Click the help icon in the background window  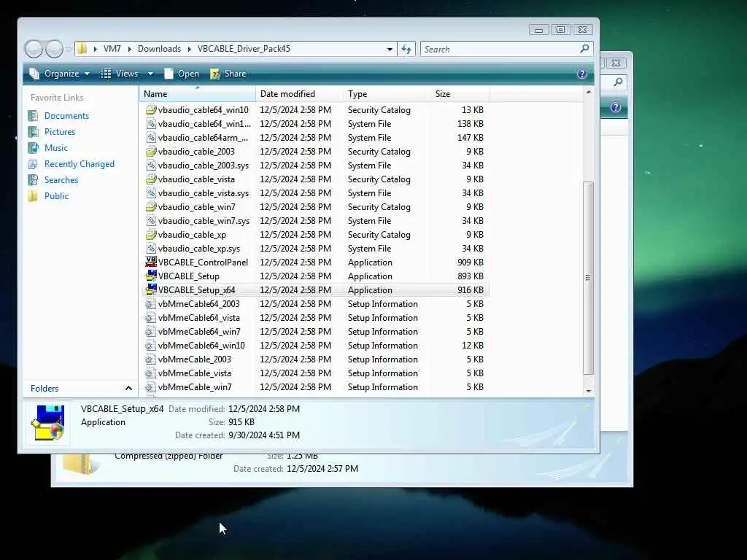tap(615, 107)
